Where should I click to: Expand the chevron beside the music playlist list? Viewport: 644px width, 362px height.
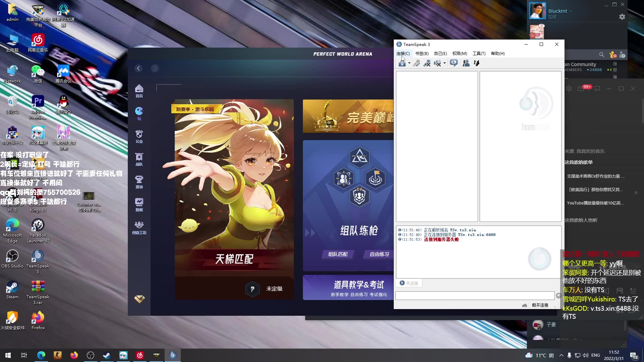click(636, 193)
